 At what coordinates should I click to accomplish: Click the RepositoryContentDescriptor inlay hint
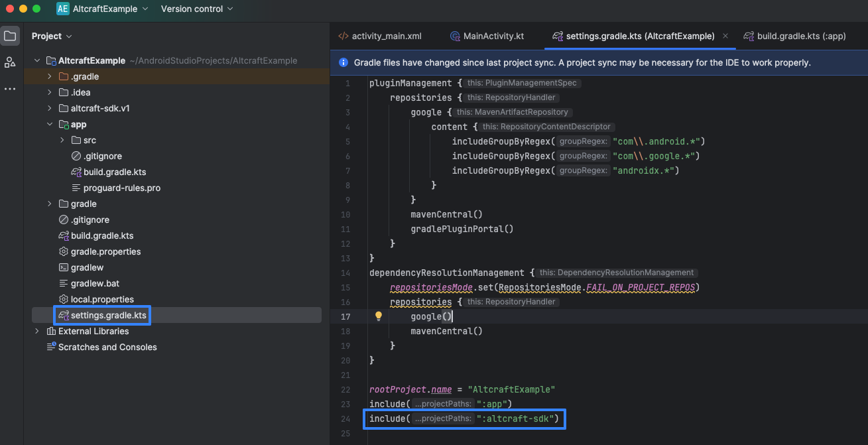[x=547, y=127]
